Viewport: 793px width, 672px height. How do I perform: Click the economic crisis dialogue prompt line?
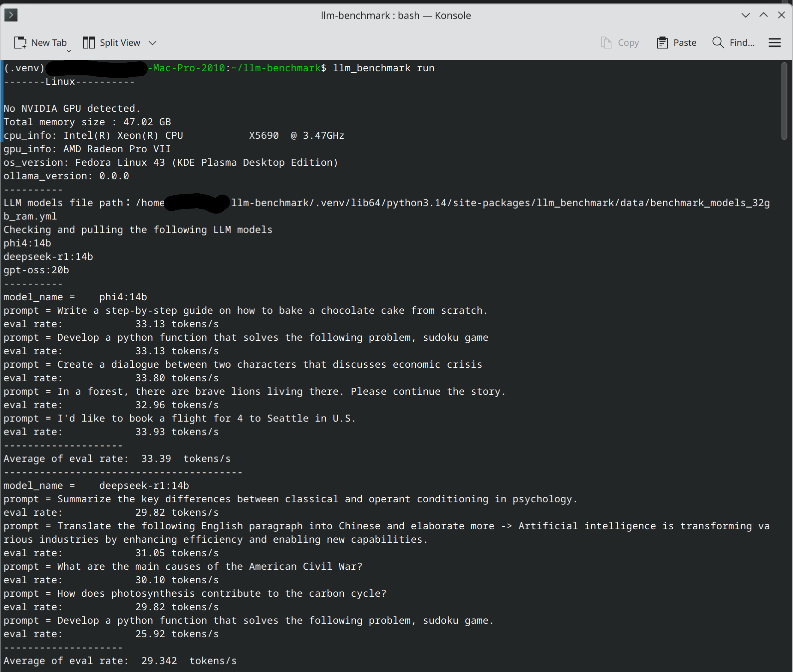point(243,365)
